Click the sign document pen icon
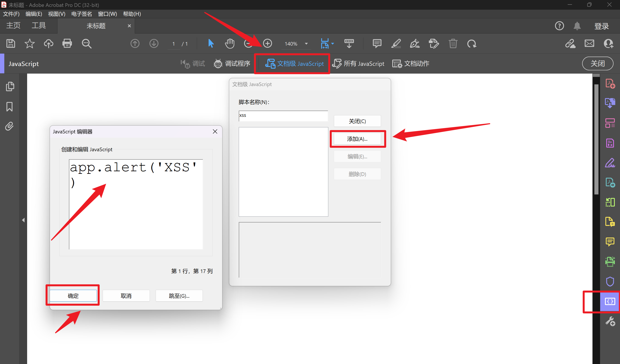This screenshot has width=620, height=364. [415, 43]
